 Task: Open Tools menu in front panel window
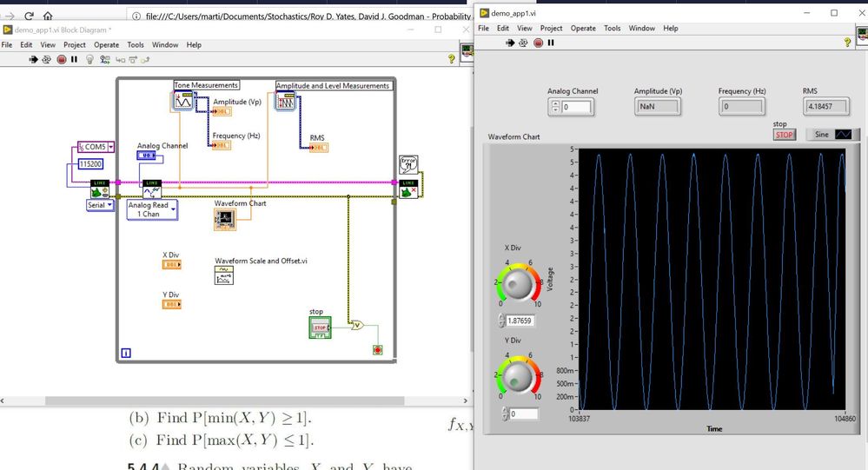point(612,28)
